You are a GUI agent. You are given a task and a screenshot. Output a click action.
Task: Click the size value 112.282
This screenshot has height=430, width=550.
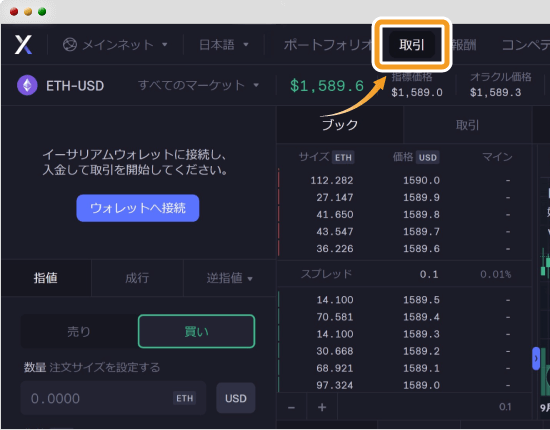tap(332, 180)
